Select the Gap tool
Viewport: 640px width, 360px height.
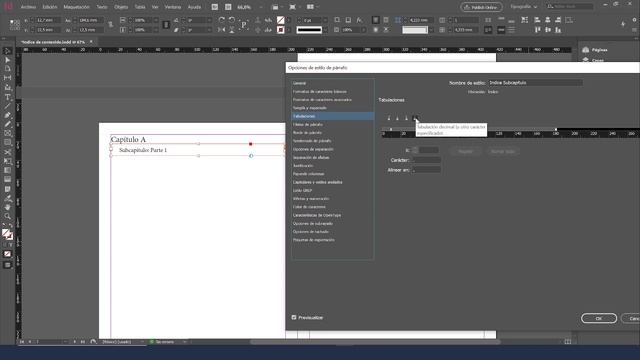click(7, 78)
